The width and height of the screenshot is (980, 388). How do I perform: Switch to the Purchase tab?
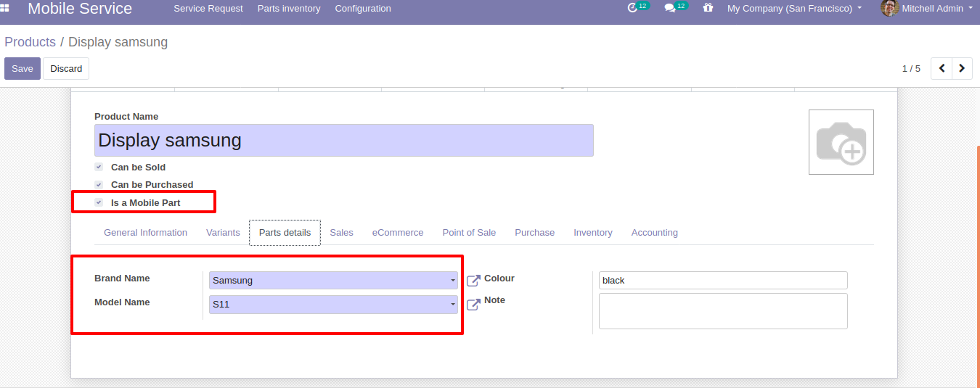pyautogui.click(x=534, y=233)
